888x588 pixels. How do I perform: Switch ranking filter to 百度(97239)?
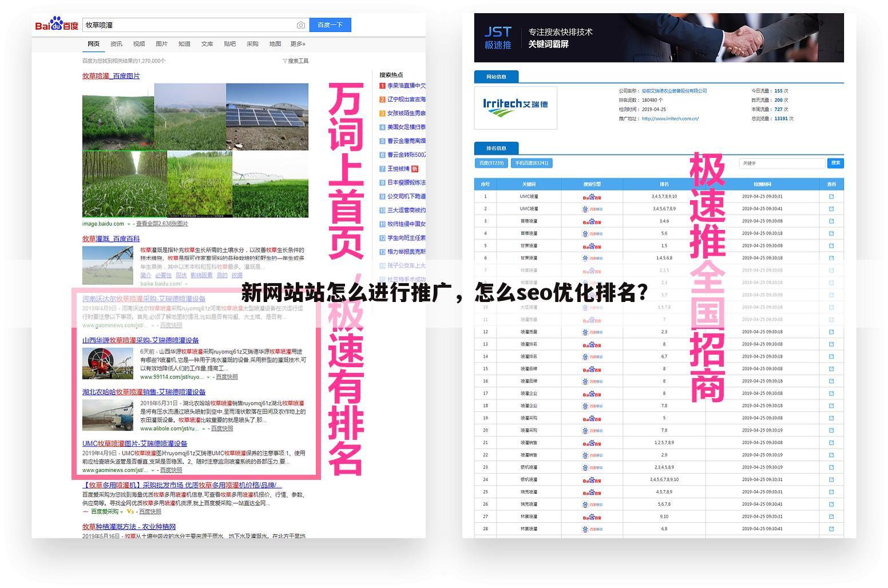tap(490, 162)
